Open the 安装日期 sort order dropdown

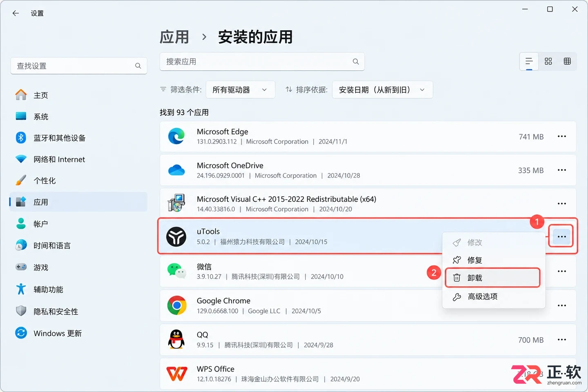pyautogui.click(x=383, y=90)
